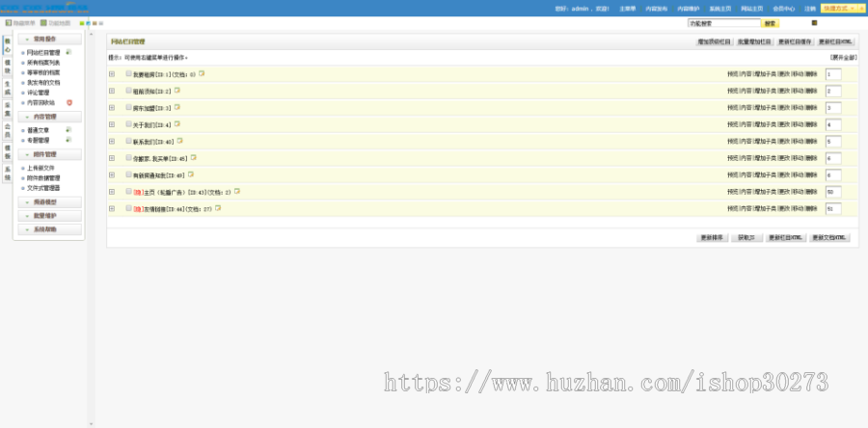This screenshot has height=428, width=868.
Task: Tick the checkbox for row ID:1
Action: pyautogui.click(x=128, y=73)
